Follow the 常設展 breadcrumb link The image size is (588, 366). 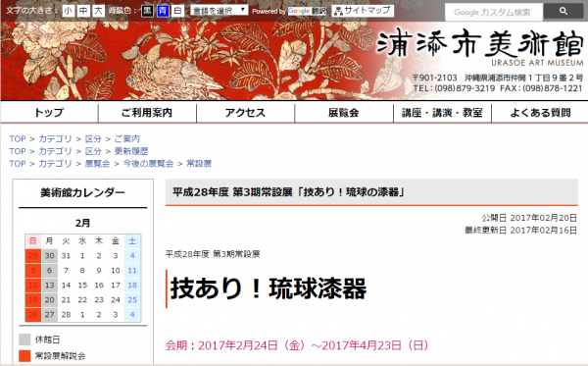pyautogui.click(x=199, y=164)
